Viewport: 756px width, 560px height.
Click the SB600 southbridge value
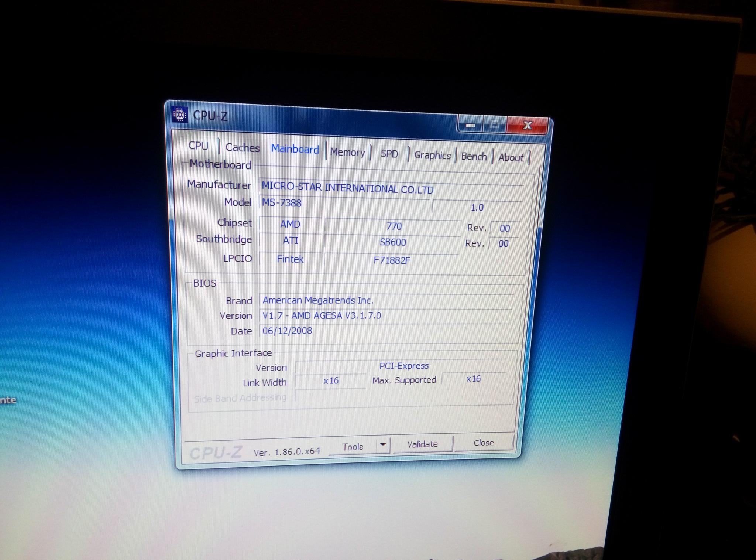[393, 242]
